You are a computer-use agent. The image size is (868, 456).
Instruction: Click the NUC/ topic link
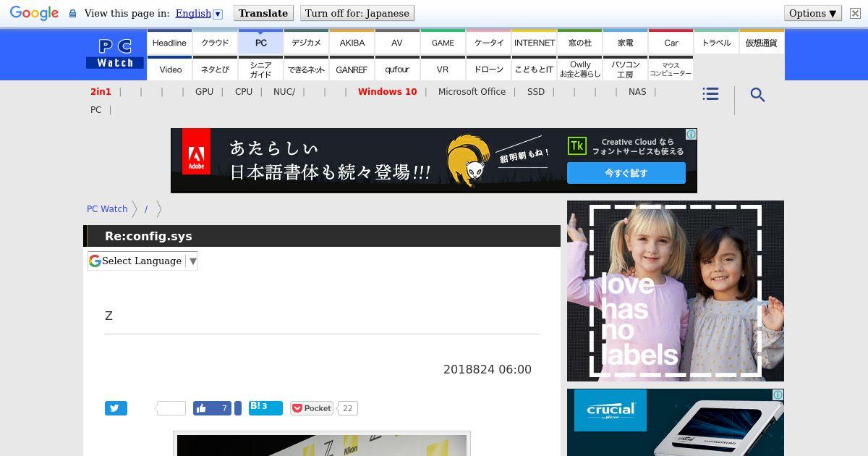[x=284, y=91]
